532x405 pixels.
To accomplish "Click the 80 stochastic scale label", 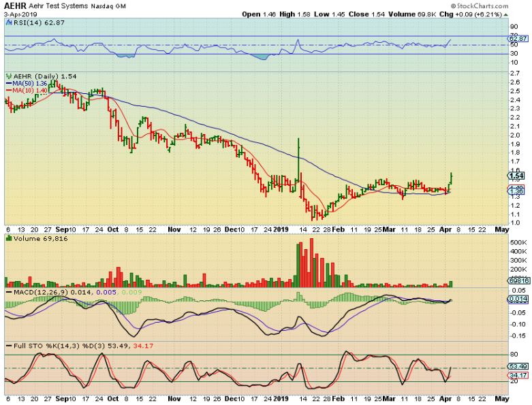I will coord(514,355).
